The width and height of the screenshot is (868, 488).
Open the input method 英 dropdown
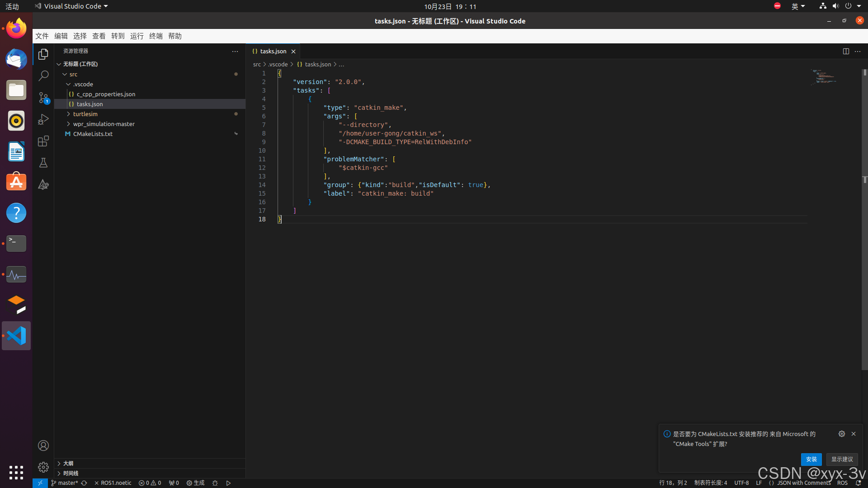pyautogui.click(x=798, y=6)
